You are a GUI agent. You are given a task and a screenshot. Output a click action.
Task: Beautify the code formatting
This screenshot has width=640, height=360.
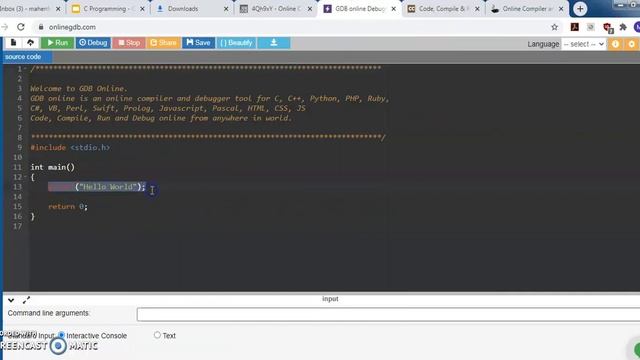click(236, 43)
